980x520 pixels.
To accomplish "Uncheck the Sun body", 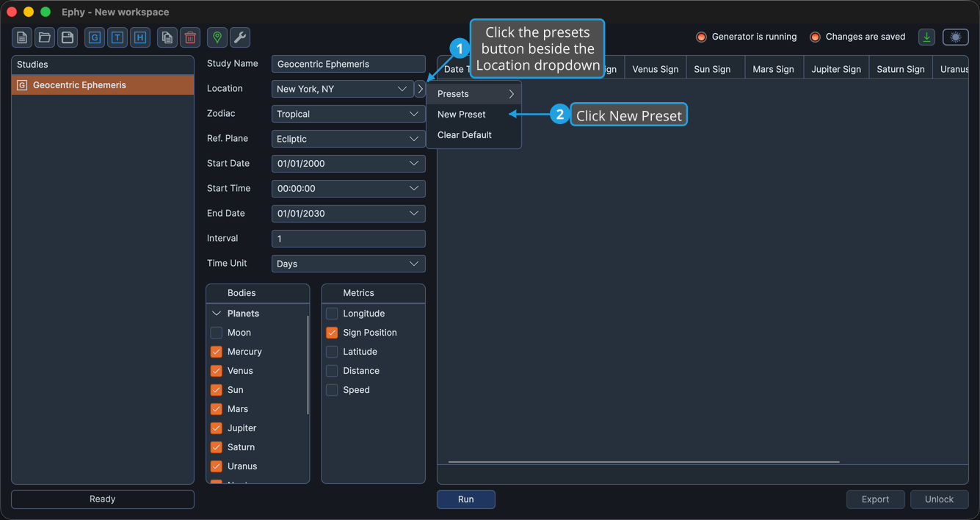I will [x=217, y=390].
